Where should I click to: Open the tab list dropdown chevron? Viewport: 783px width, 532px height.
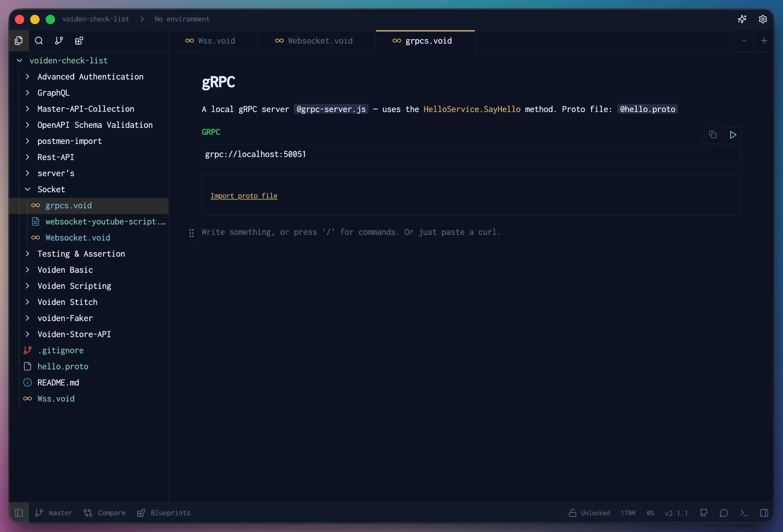(744, 41)
